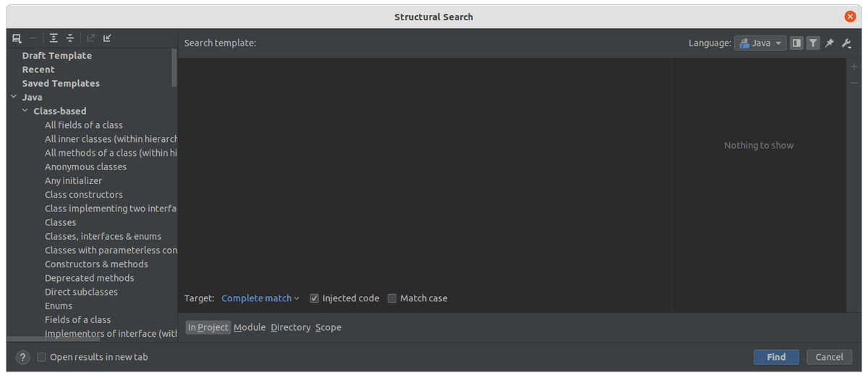
Task: Click the Find button
Action: click(x=776, y=357)
